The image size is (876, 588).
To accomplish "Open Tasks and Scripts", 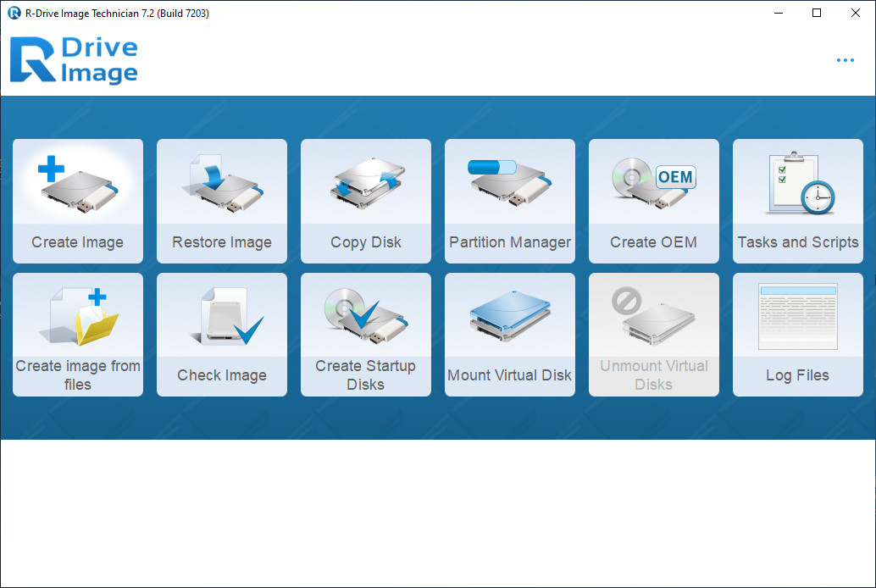I will pos(798,201).
